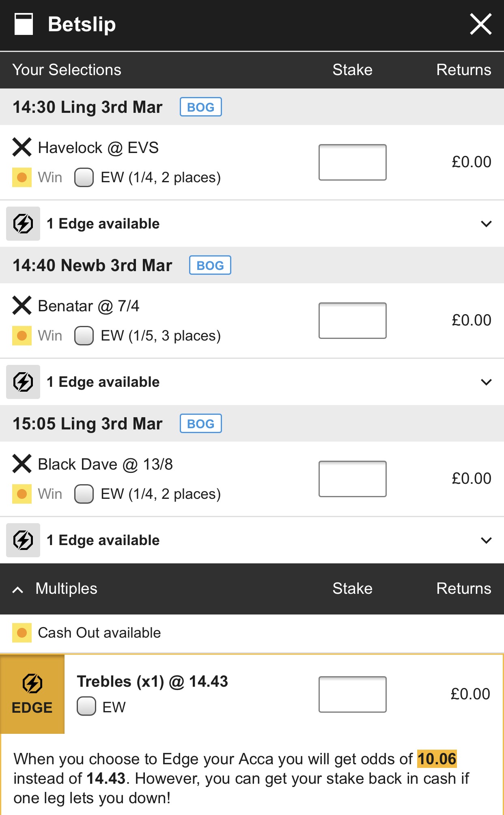Tick the EW (1/5, 3 places) box for Benatar

point(84,336)
